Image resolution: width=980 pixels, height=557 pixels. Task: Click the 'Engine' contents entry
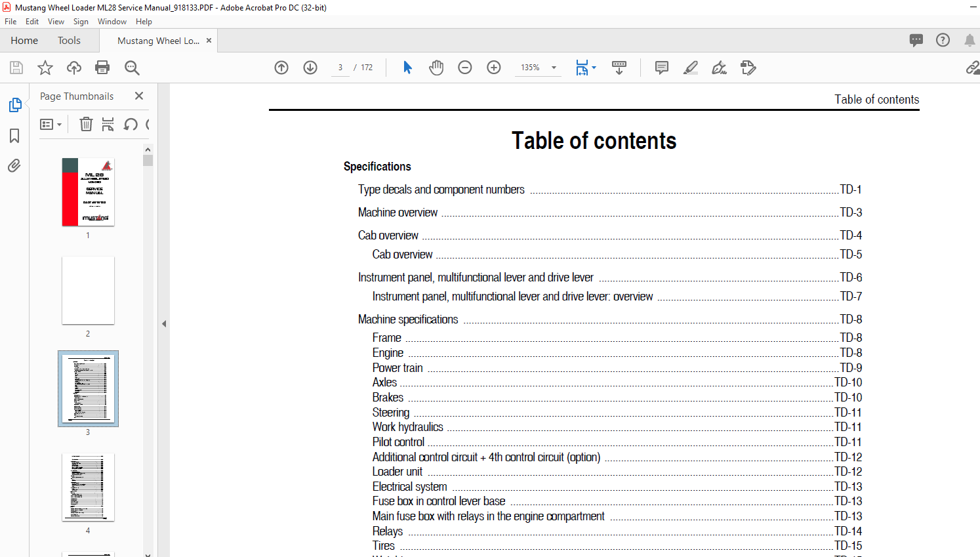(x=388, y=353)
